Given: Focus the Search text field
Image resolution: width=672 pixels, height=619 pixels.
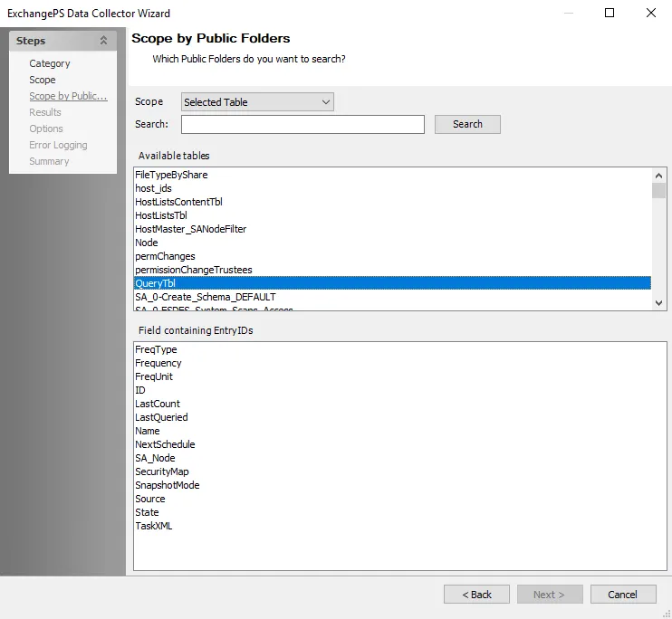Looking at the screenshot, I should coord(302,124).
